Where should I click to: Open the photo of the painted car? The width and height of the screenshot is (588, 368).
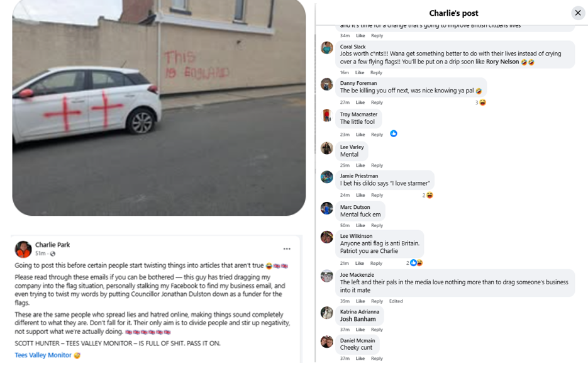(158, 107)
